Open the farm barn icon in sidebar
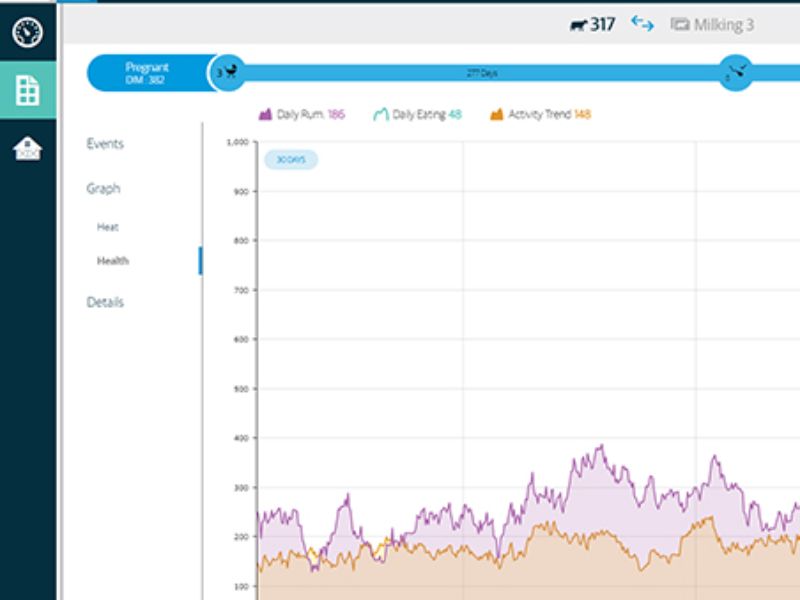 (27, 148)
